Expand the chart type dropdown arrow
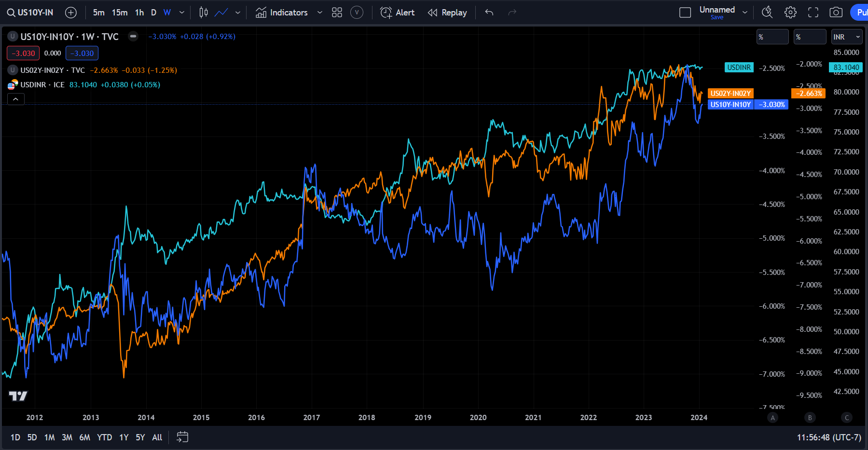 [x=238, y=13]
